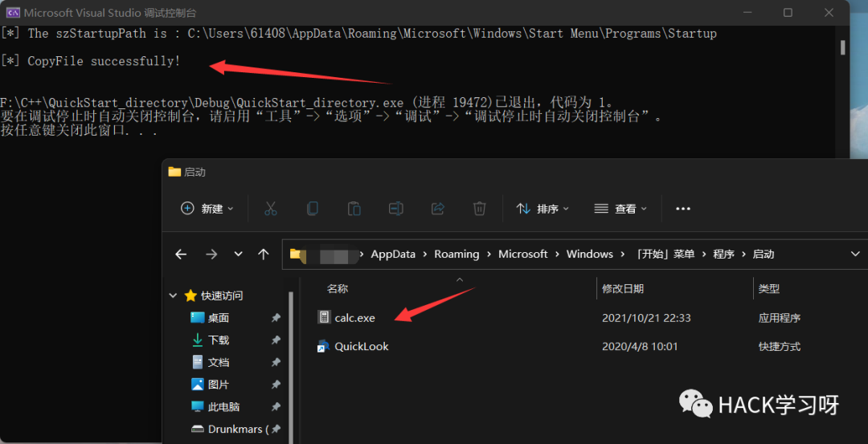The image size is (868, 444).
Task: Click the Paste clipboard icon in Explorer toolbar
Action: coord(354,209)
